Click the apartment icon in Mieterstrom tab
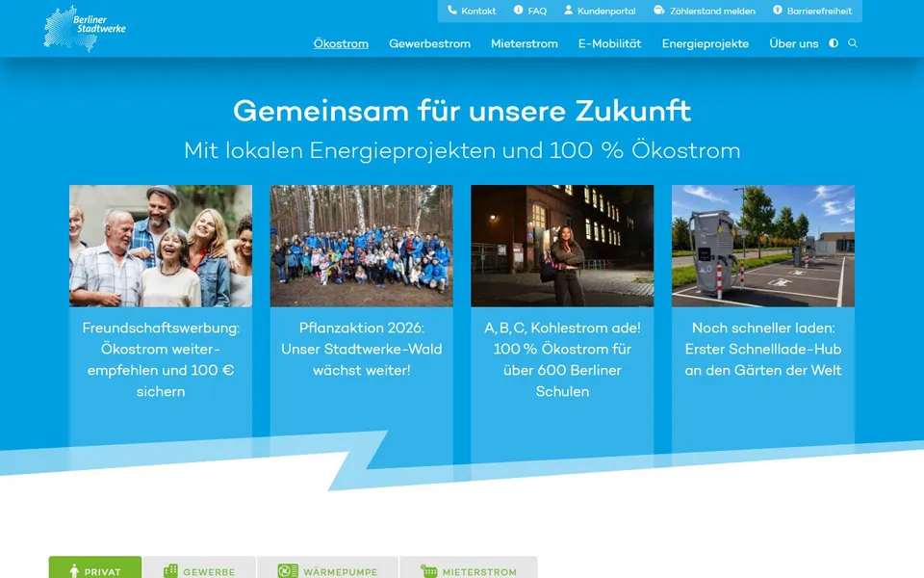 coord(429,571)
